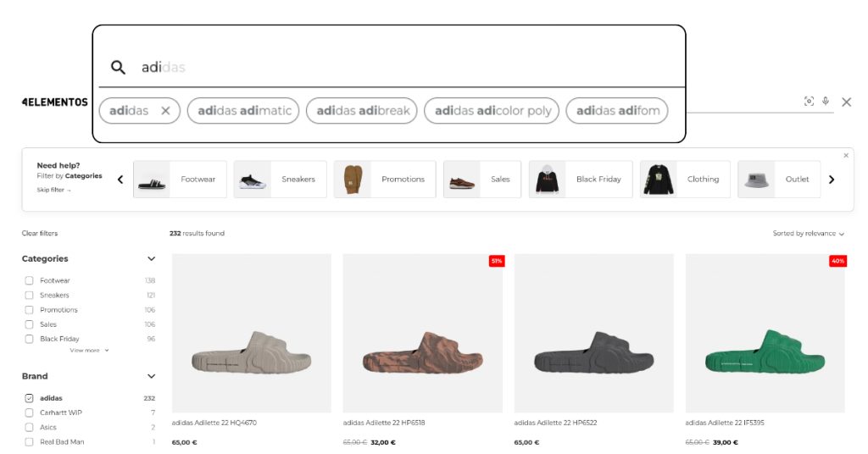Choose the Outlet category tile

click(778, 180)
